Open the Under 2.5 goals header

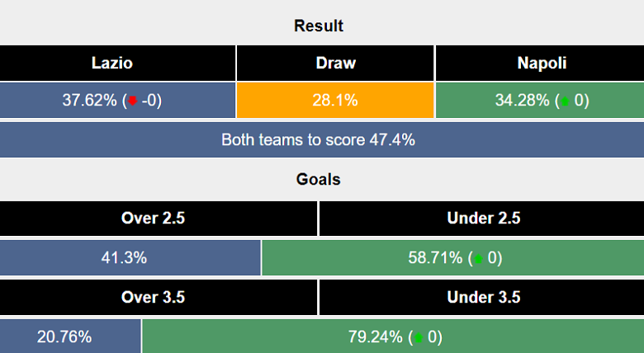482,219
